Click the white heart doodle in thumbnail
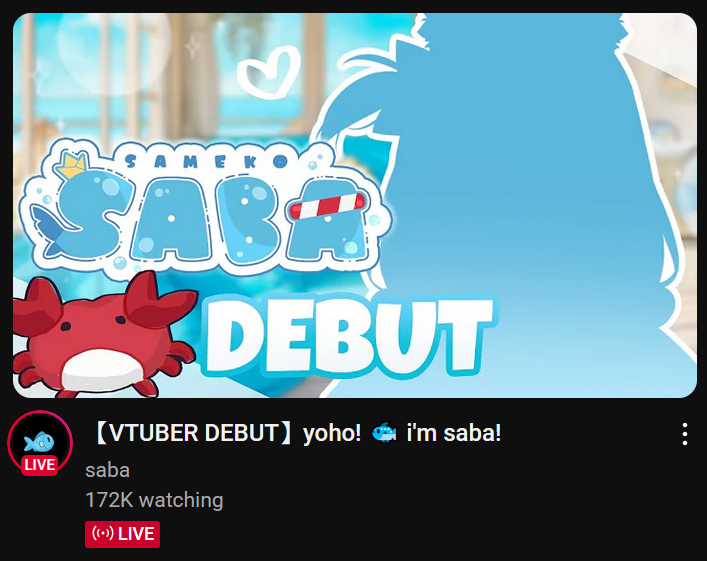Screen dimensions: 707x561 pos(270,72)
